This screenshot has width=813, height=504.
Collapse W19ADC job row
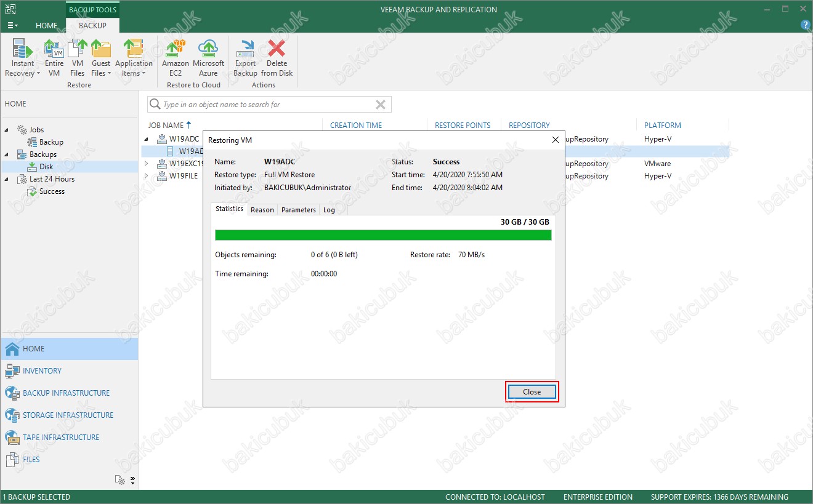pos(147,139)
